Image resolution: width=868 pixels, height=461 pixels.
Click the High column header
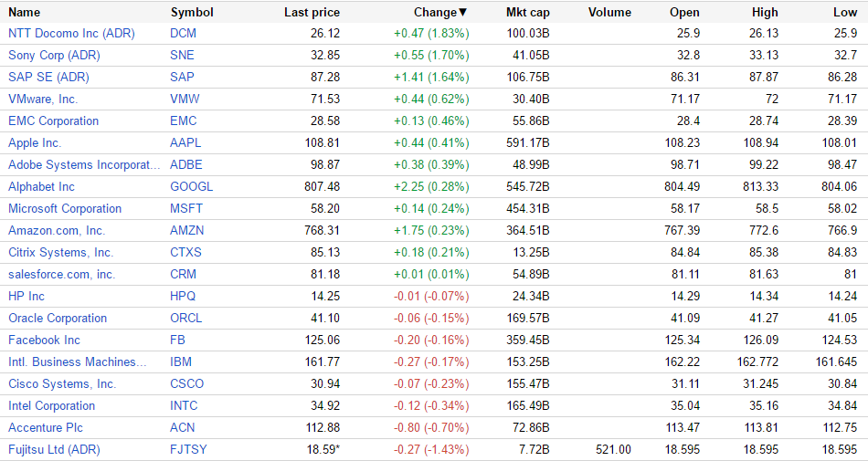click(765, 13)
